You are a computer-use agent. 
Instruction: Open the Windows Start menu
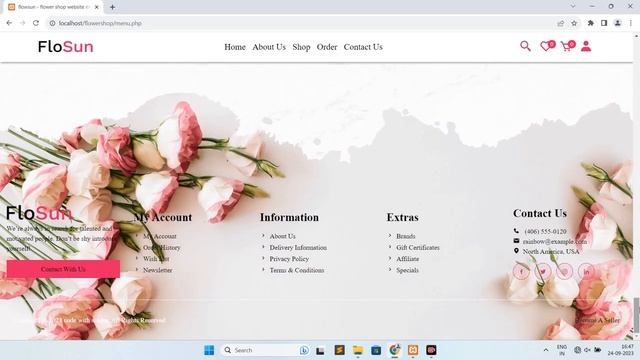pyautogui.click(x=209, y=350)
